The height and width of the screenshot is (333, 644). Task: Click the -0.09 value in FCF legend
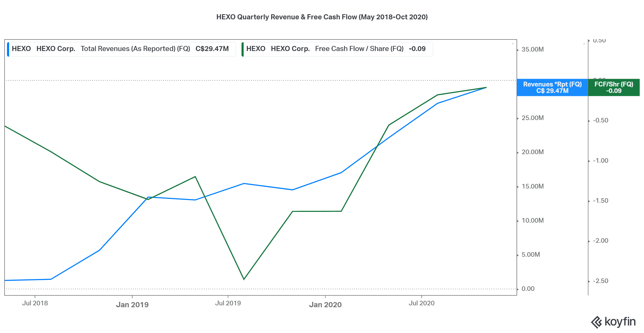tap(417, 49)
